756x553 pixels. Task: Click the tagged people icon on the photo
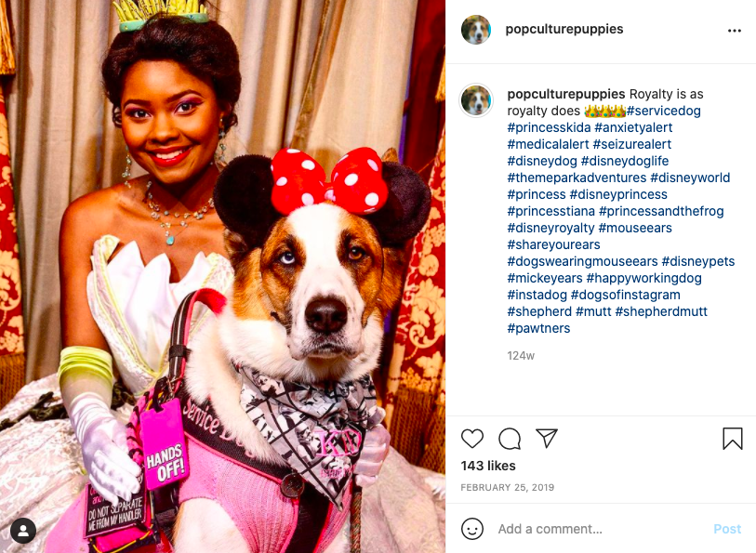pos(23,531)
